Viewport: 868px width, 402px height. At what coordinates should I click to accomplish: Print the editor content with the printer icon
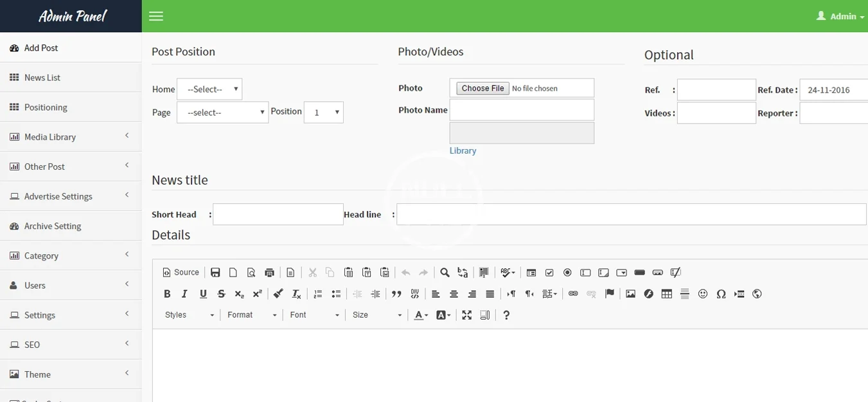269,273
